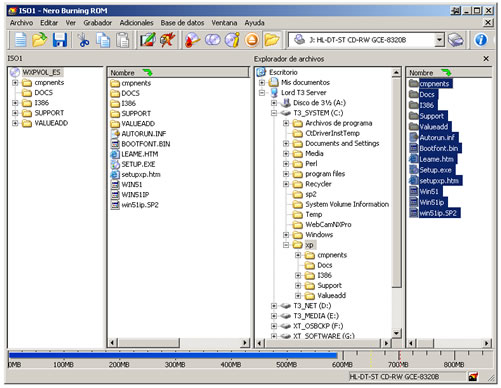Expand SUPPORT folder in ISO1 tree
501x388 pixels.
point(15,113)
